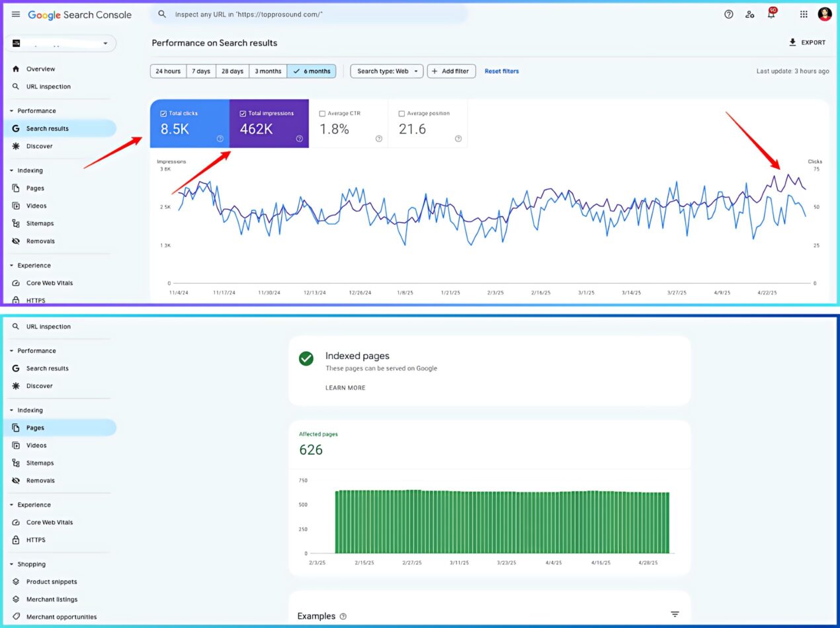Click the magnifier icon in URL inspect bar
This screenshot has width=840, height=628.
click(162, 14)
